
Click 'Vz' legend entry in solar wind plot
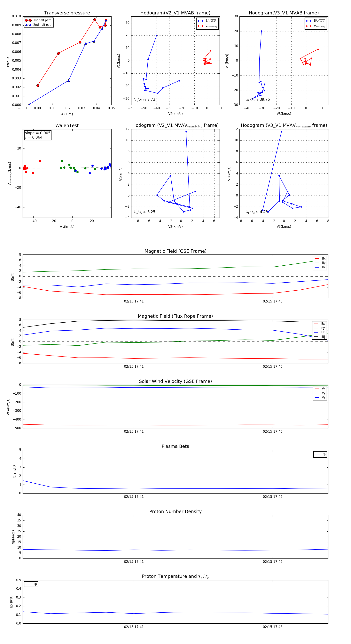coord(320,398)
